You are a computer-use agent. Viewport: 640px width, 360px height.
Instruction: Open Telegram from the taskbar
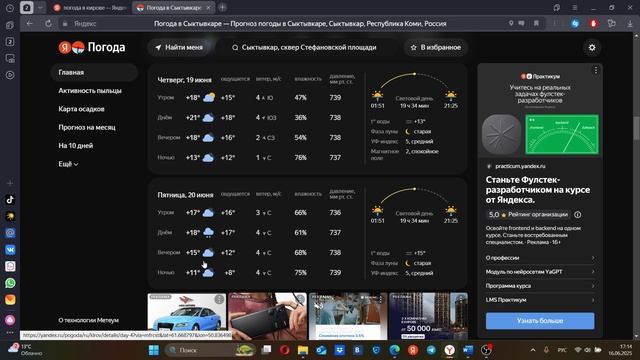tap(431, 350)
